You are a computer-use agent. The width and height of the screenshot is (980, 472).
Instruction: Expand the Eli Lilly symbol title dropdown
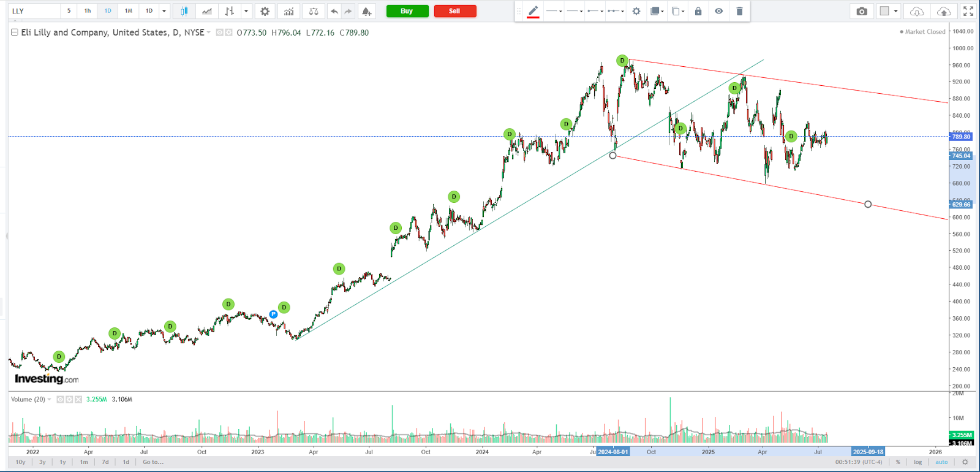click(209, 32)
